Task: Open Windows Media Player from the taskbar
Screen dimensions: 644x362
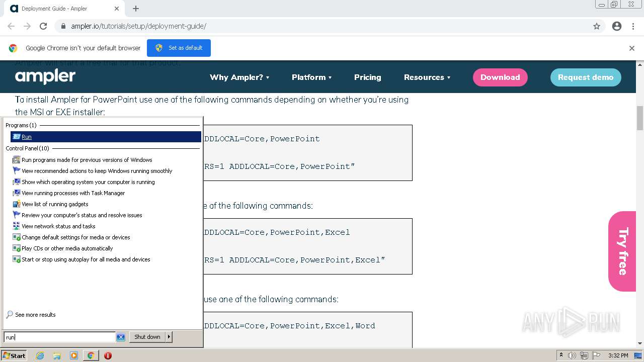Action: coord(74,355)
